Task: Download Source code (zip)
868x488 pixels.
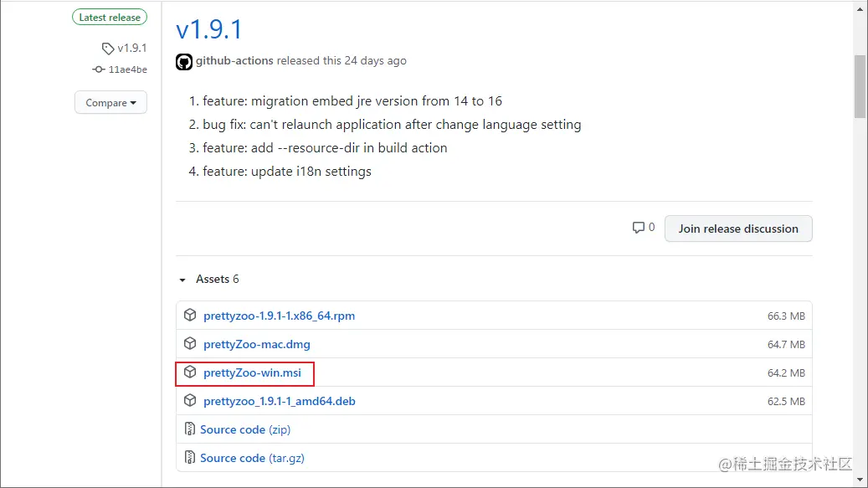Action: (x=245, y=430)
